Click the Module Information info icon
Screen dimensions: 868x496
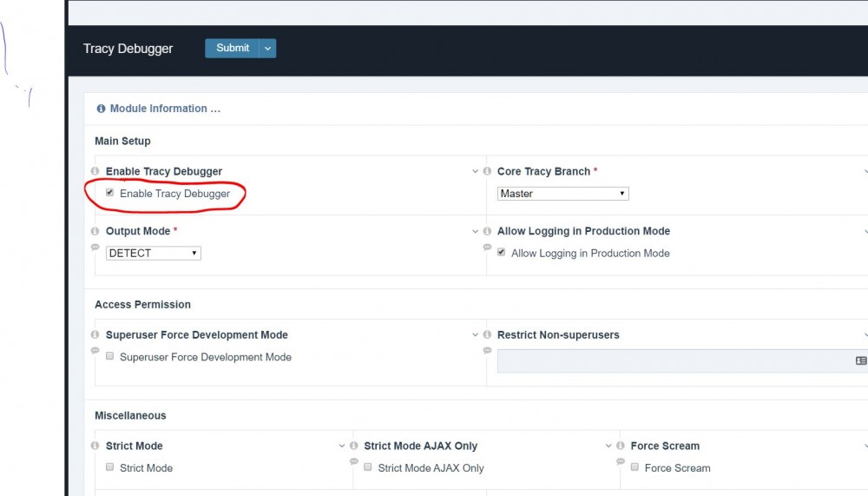pos(101,109)
